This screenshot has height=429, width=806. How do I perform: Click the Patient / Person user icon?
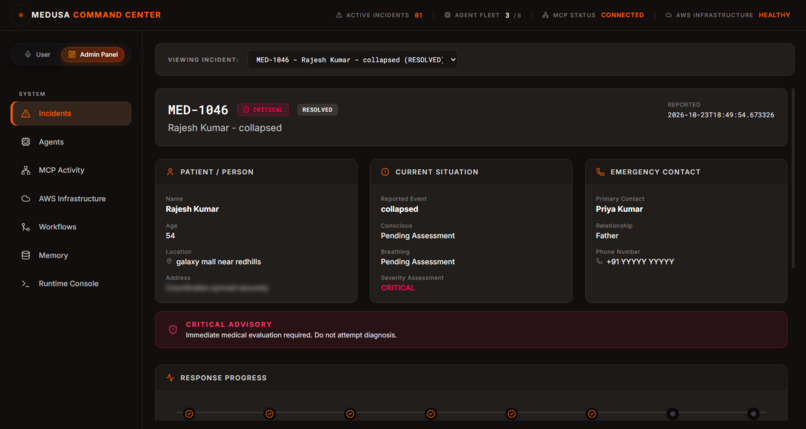click(170, 172)
